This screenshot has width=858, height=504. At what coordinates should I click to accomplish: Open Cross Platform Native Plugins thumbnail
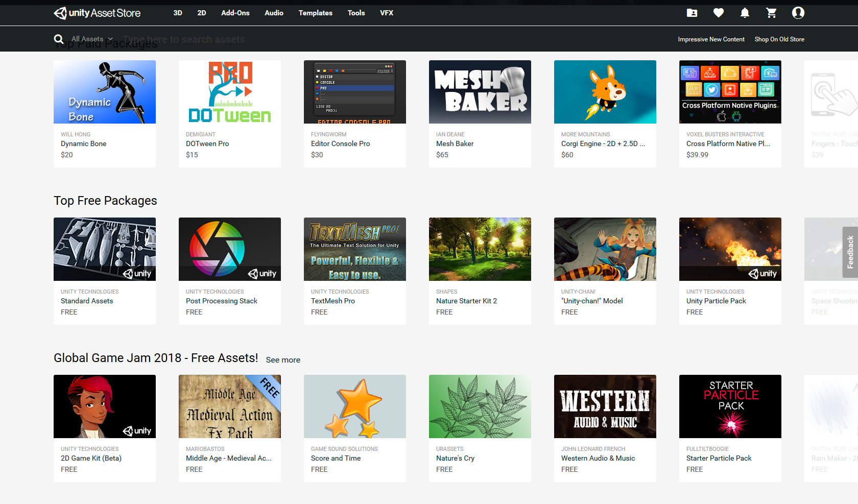730,92
